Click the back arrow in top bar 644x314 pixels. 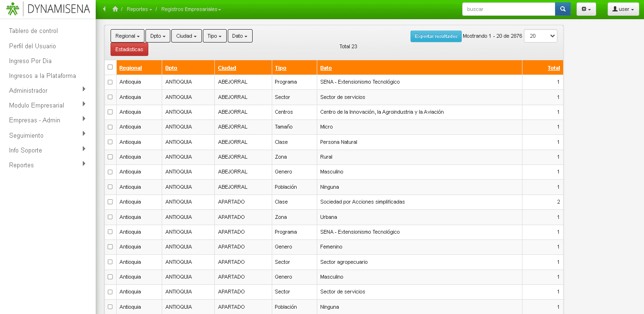coord(104,9)
